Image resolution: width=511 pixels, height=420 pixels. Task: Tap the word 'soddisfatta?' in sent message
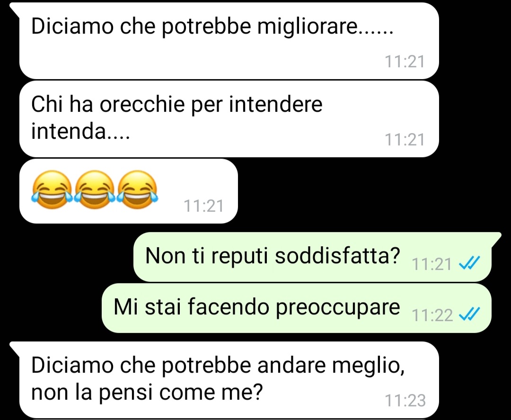(x=337, y=255)
